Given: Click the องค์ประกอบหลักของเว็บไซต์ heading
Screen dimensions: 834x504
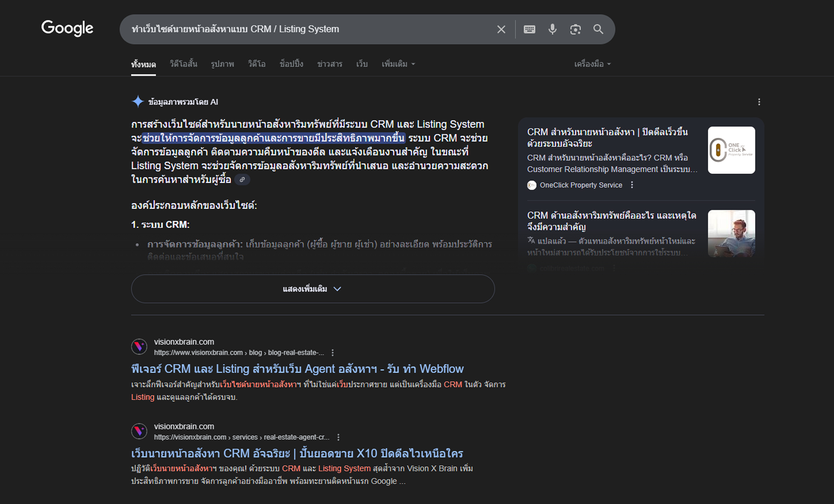Looking at the screenshot, I should 194,205.
